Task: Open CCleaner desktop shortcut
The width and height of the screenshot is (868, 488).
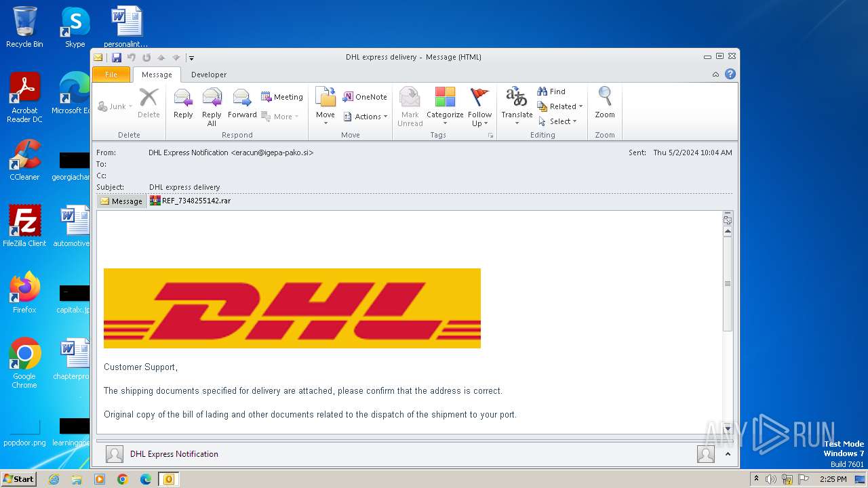Action: tap(24, 160)
